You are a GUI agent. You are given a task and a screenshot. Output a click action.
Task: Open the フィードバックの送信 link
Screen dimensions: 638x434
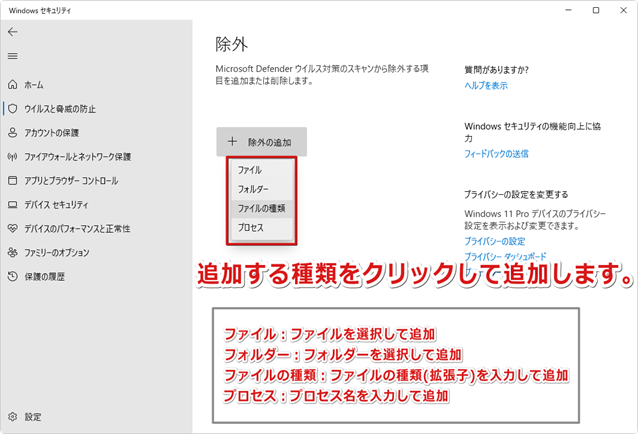coord(496,154)
